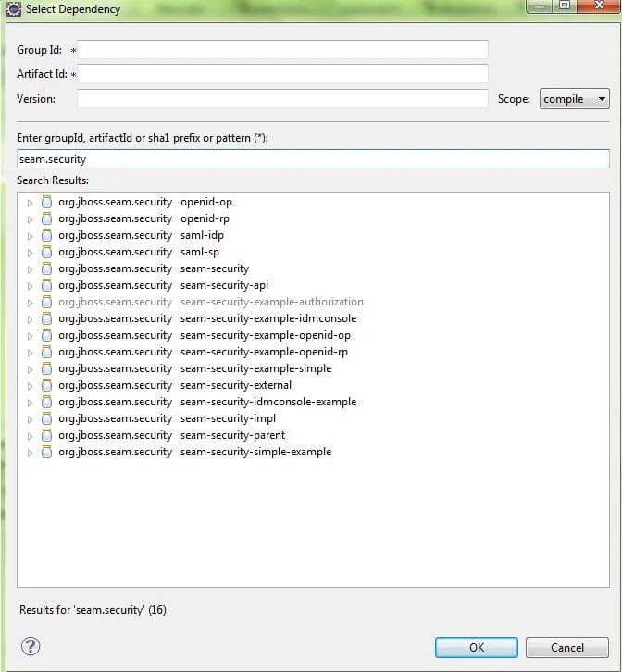Expand the saml-idp result row
This screenshot has width=622, height=672.
click(30, 237)
